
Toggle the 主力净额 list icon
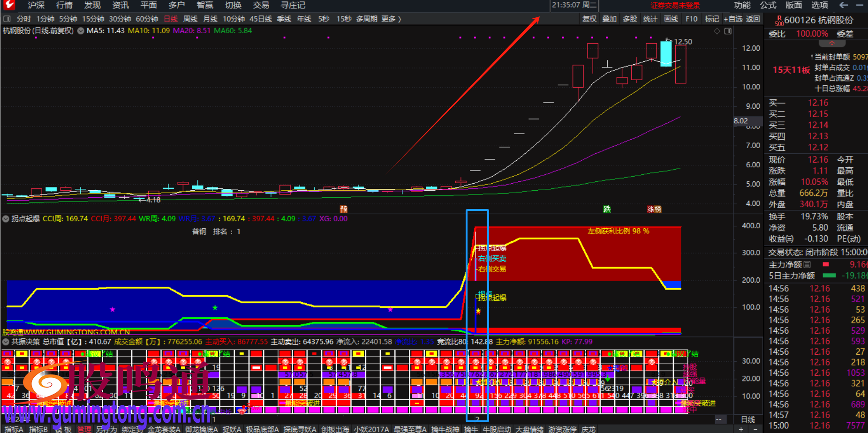[x=807, y=265]
